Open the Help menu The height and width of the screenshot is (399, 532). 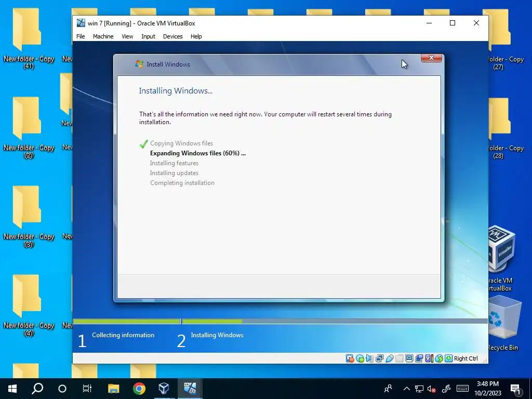tap(196, 36)
